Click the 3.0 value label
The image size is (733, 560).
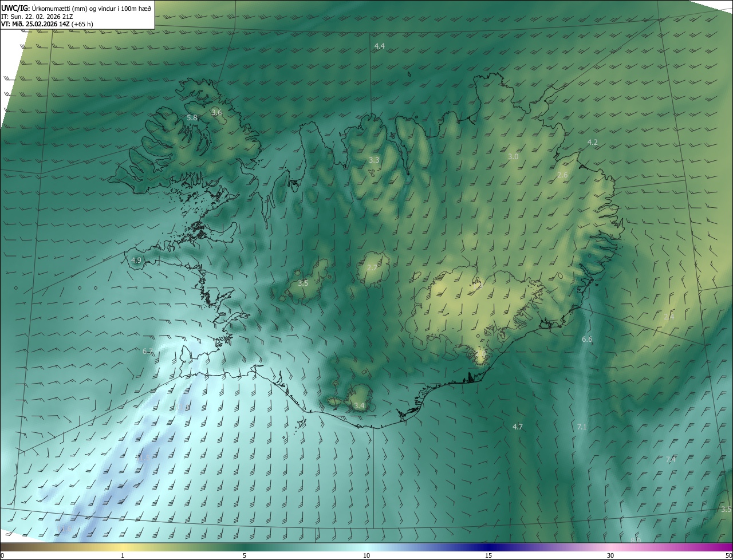pos(513,156)
